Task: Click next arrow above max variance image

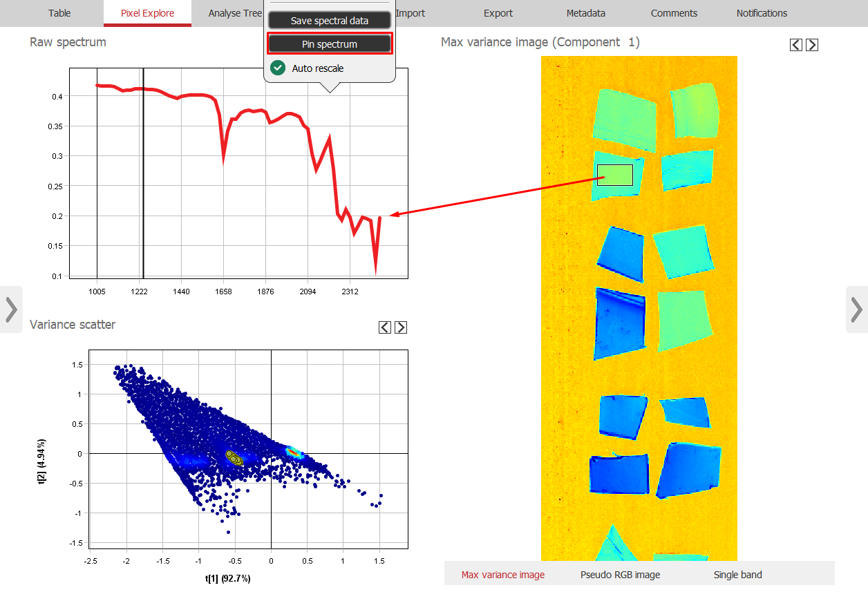Action: tap(812, 45)
